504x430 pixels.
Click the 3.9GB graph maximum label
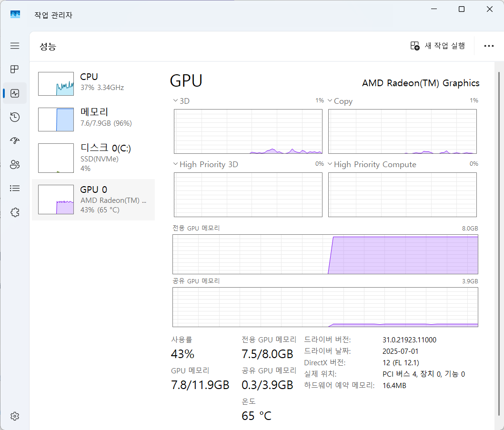coord(470,281)
